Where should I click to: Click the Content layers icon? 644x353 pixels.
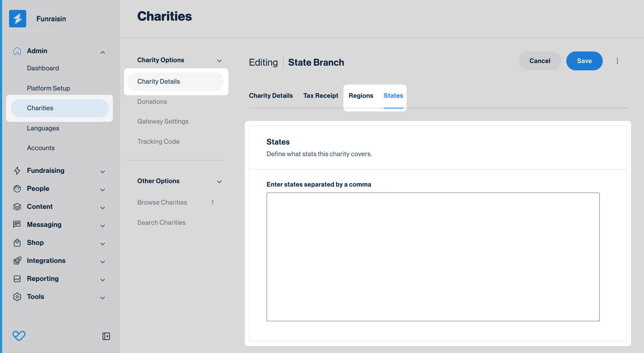[x=17, y=207]
